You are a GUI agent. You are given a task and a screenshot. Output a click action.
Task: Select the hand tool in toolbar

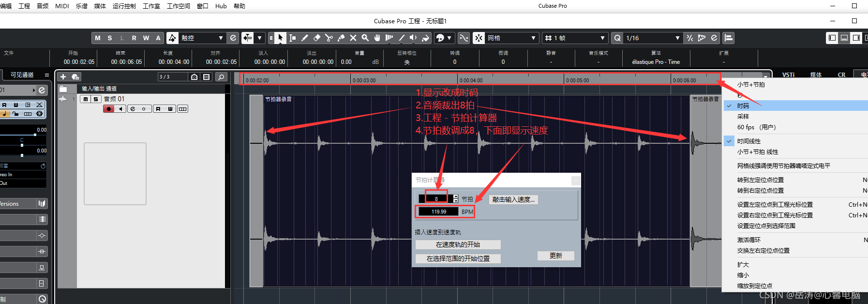pos(377,38)
